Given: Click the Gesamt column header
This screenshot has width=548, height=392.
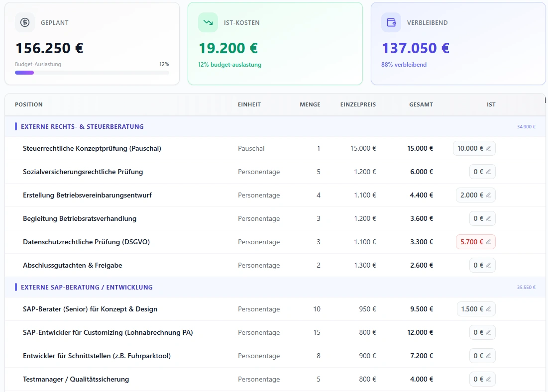Looking at the screenshot, I should click(x=421, y=104).
